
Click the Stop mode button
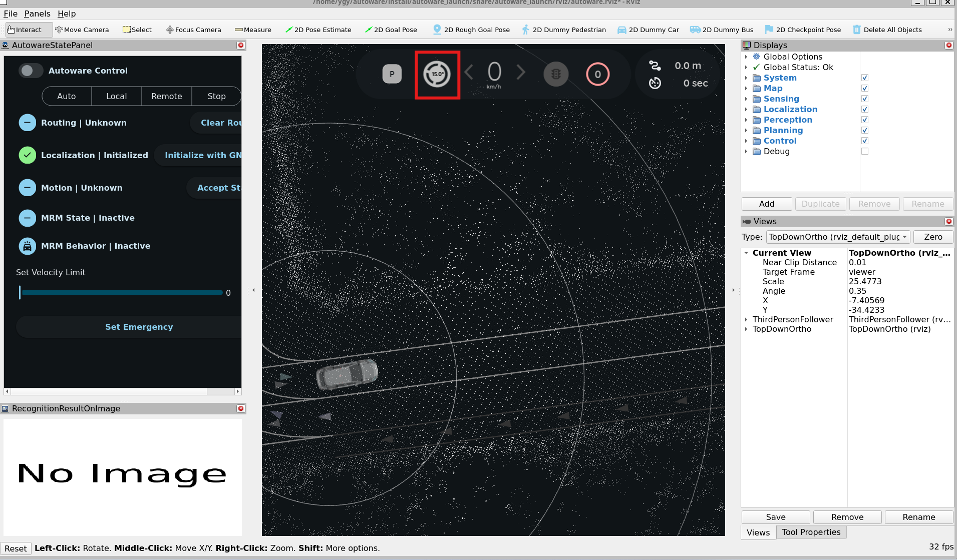[216, 96]
